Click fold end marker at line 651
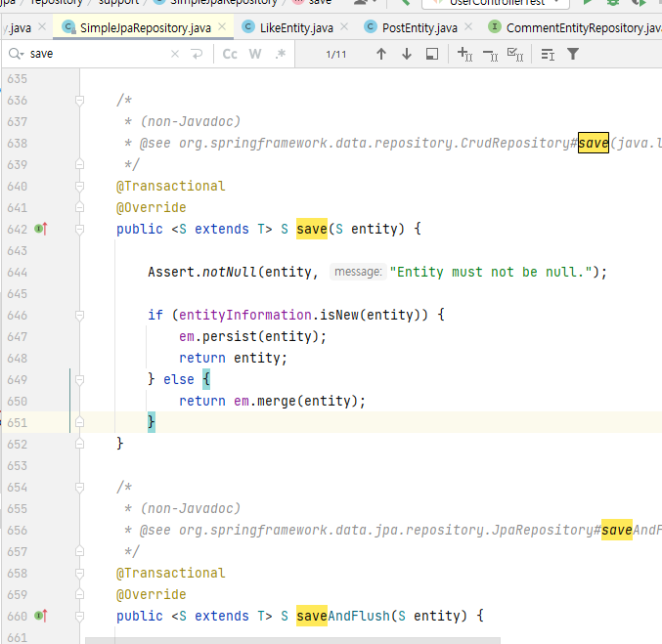The height and width of the screenshot is (644, 662). click(x=79, y=422)
